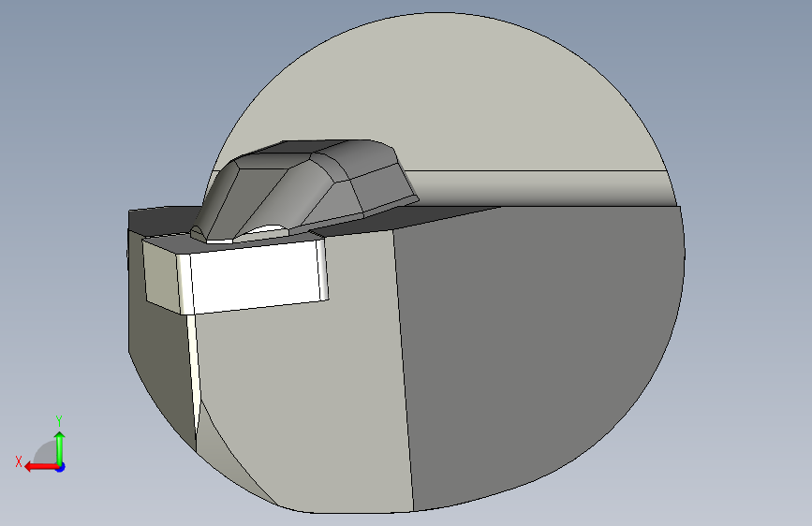
Task: Click the red X axis arrow
Action: tap(40, 467)
